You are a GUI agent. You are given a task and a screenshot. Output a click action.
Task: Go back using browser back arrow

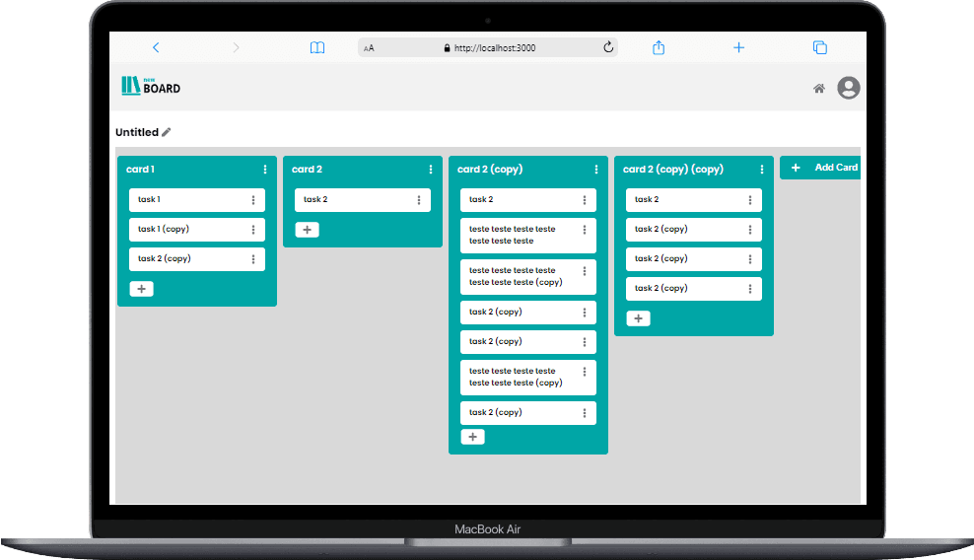[x=156, y=47]
